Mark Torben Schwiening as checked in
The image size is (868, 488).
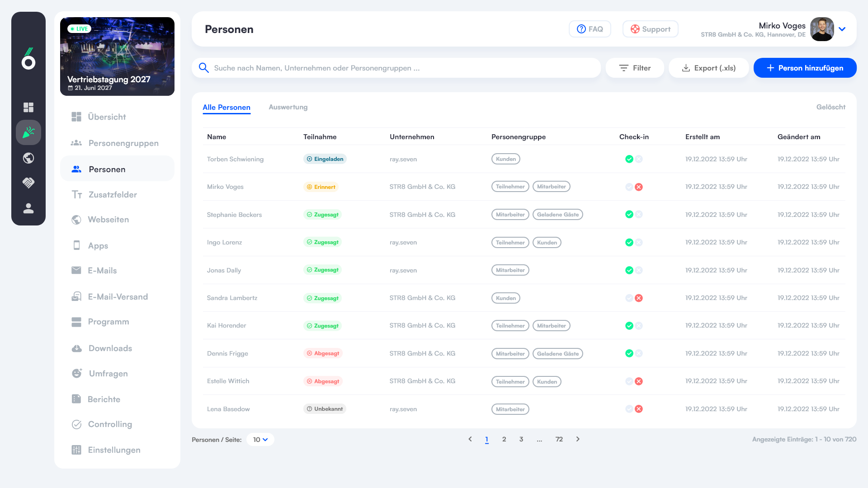pyautogui.click(x=629, y=159)
